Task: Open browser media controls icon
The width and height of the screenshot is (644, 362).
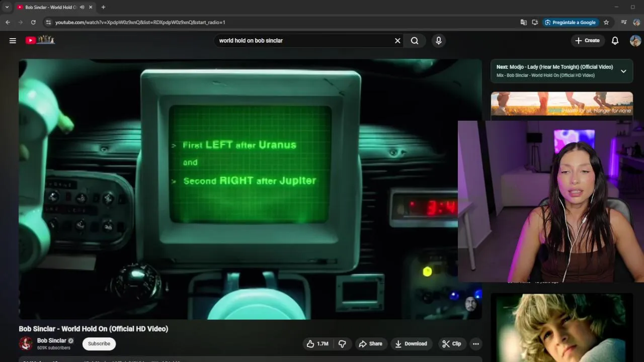Action: [624, 22]
